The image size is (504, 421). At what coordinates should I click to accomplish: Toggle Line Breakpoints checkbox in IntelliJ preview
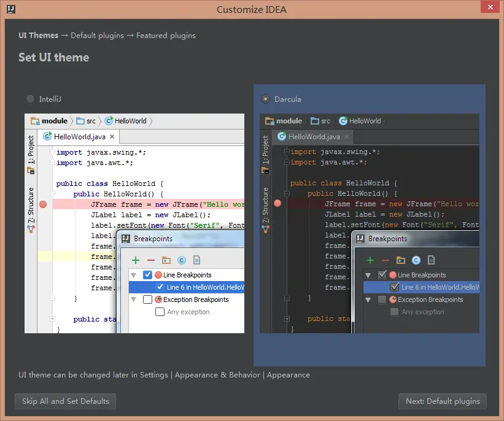[147, 275]
